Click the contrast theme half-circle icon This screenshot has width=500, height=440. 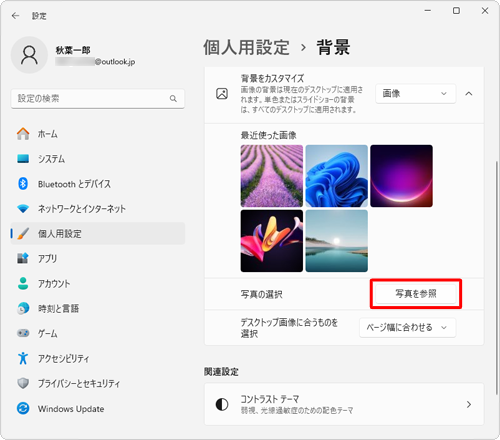[222, 404]
